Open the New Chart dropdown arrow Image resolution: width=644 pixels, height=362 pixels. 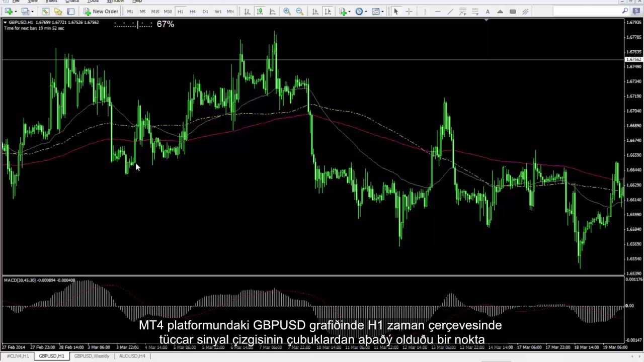16,11
